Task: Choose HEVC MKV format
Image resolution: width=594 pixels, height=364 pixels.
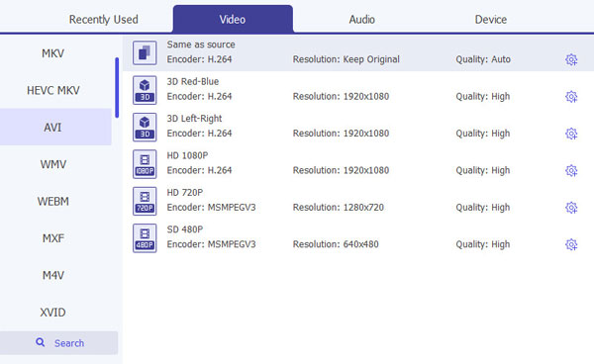Action: tap(53, 90)
